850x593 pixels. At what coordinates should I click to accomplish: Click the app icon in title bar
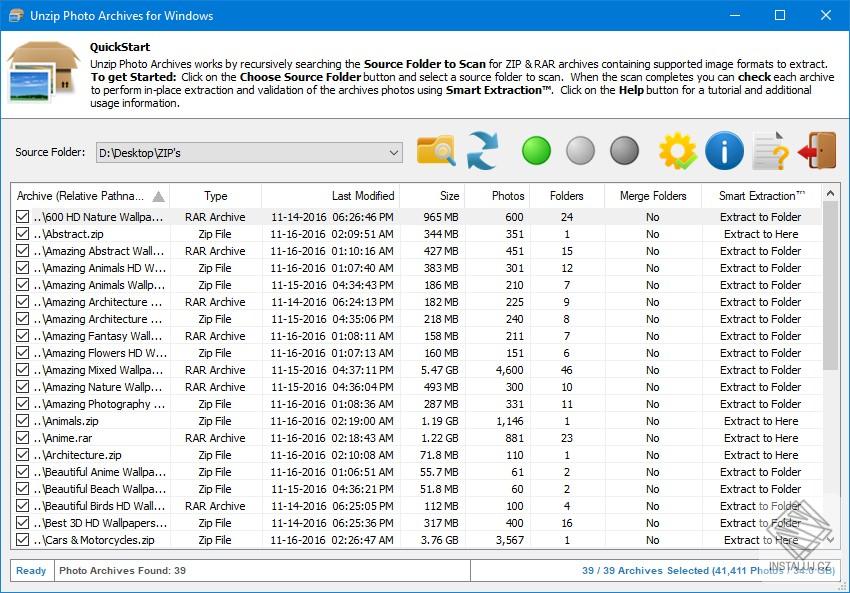pyautogui.click(x=16, y=15)
